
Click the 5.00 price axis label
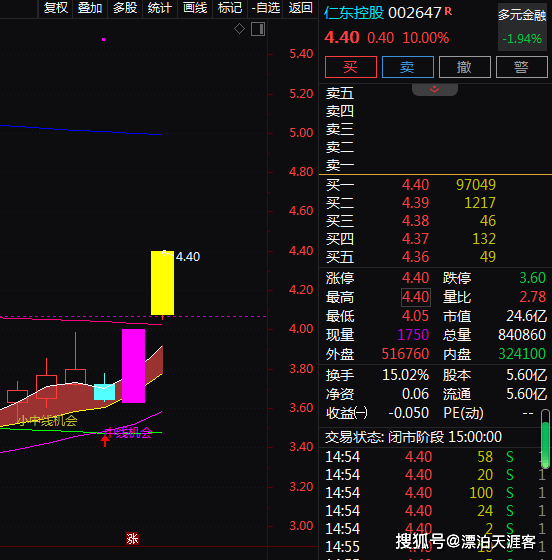click(x=301, y=133)
